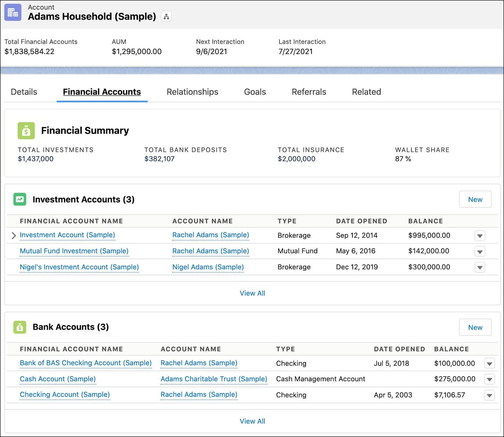This screenshot has height=437, width=504.
Task: Open the Adams Charitable Trust (Sample) link
Action: pyautogui.click(x=214, y=379)
